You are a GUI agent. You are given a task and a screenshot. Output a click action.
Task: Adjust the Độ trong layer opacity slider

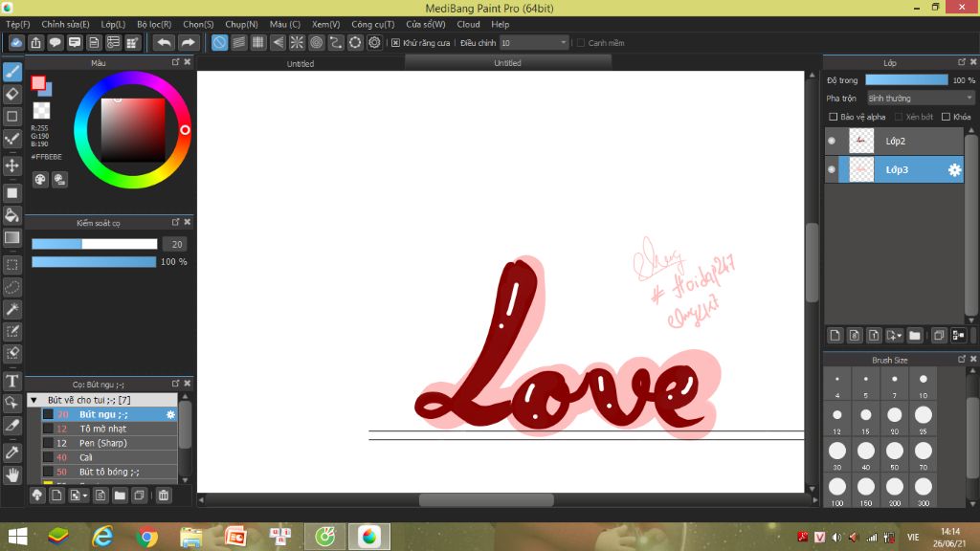[906, 80]
